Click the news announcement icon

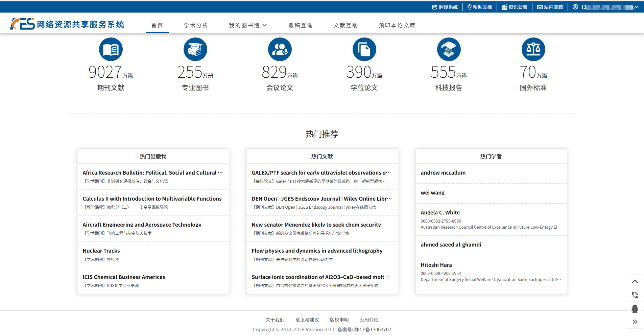pyautogui.click(x=504, y=7)
